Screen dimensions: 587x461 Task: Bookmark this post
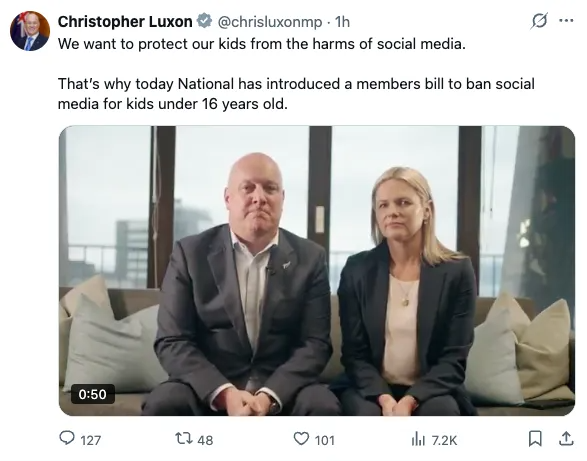click(x=535, y=439)
